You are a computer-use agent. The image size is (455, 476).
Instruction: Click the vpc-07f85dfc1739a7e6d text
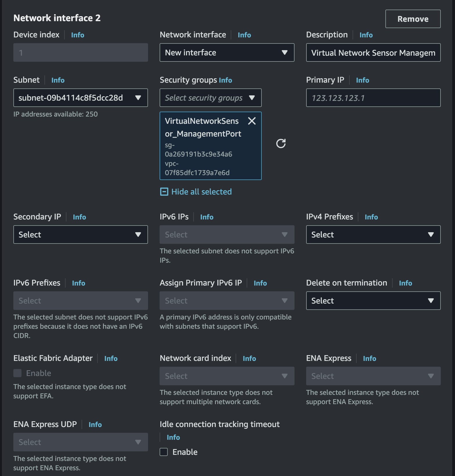[197, 168]
